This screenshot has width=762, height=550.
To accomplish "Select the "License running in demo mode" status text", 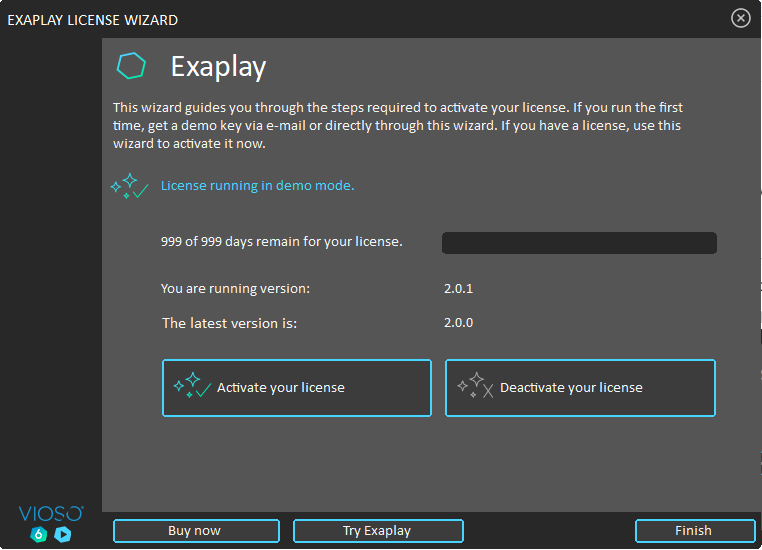I will [257, 185].
